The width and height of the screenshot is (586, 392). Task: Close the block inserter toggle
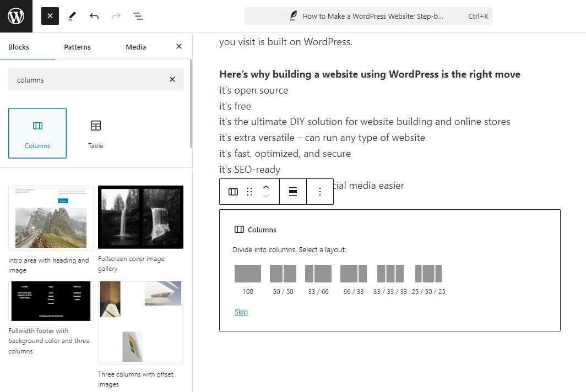50,16
